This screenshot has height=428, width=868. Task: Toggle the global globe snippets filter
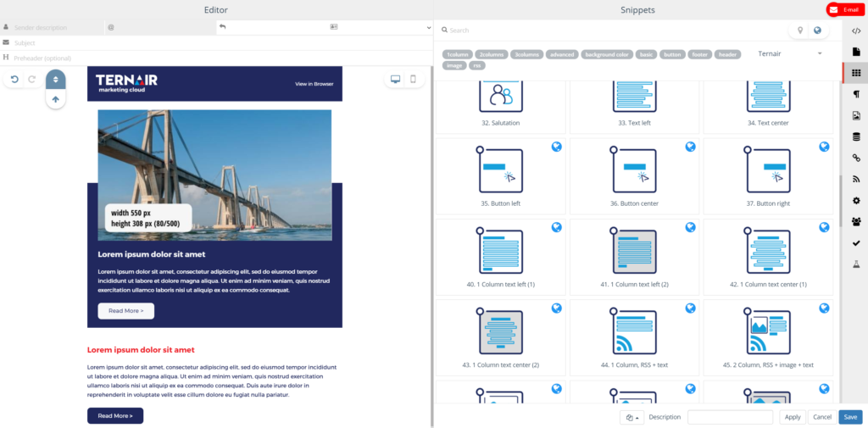tap(818, 31)
